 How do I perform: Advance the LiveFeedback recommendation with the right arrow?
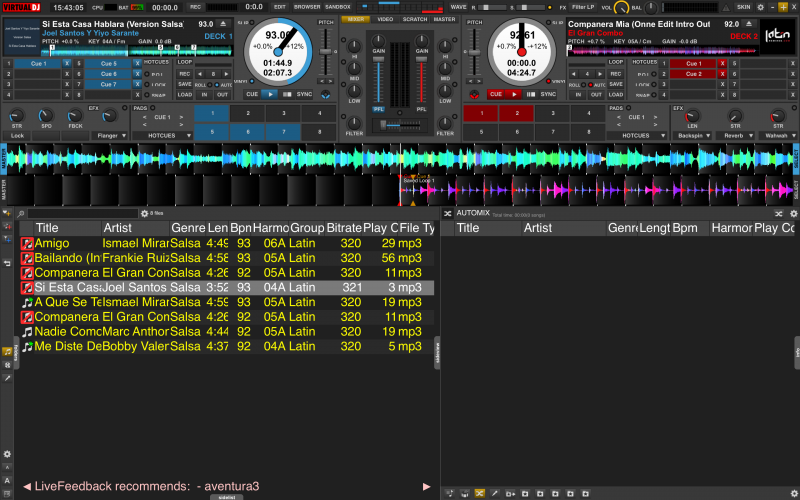427,486
